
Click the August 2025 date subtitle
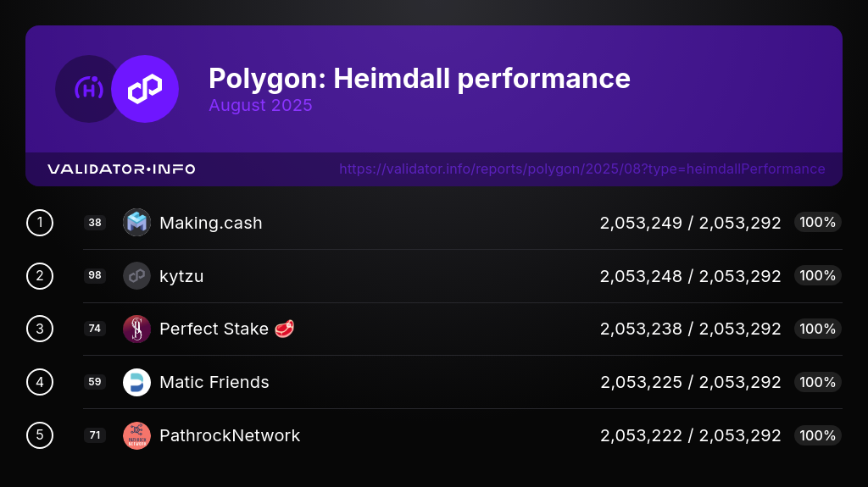(x=260, y=106)
